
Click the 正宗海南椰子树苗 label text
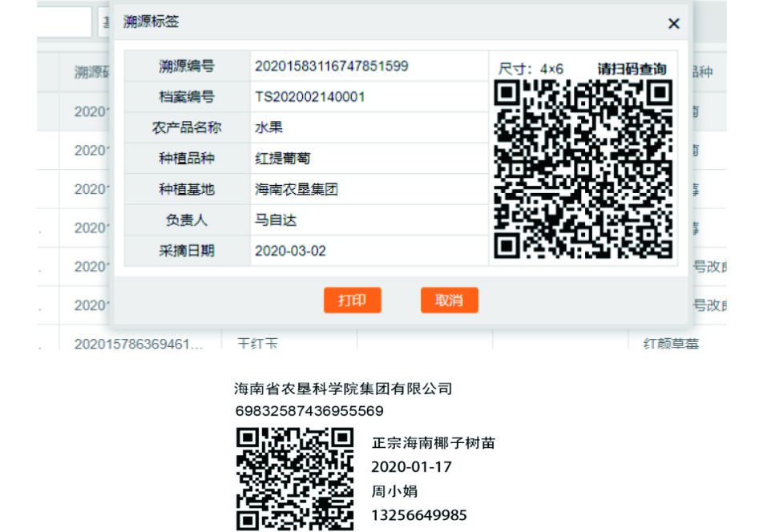(434, 443)
